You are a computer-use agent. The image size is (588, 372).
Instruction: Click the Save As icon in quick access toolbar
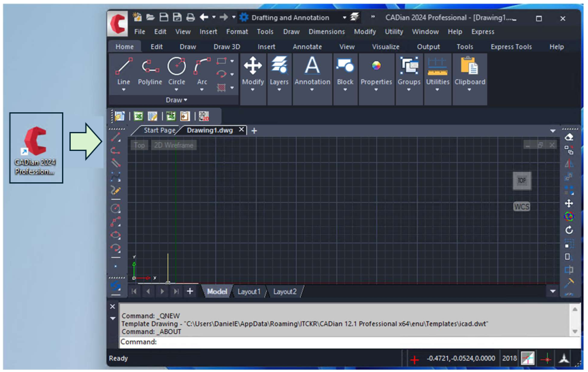tap(177, 17)
